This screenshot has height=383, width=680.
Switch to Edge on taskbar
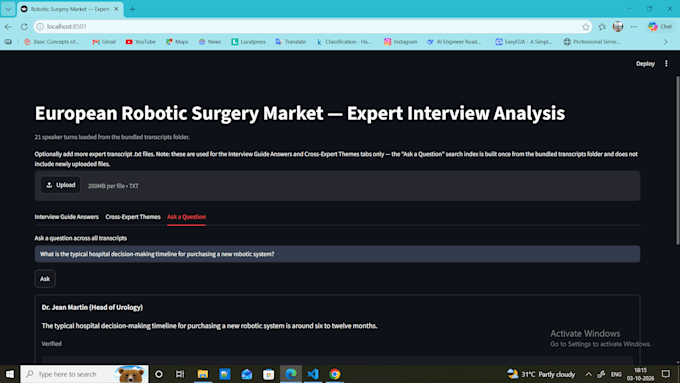(x=291, y=374)
